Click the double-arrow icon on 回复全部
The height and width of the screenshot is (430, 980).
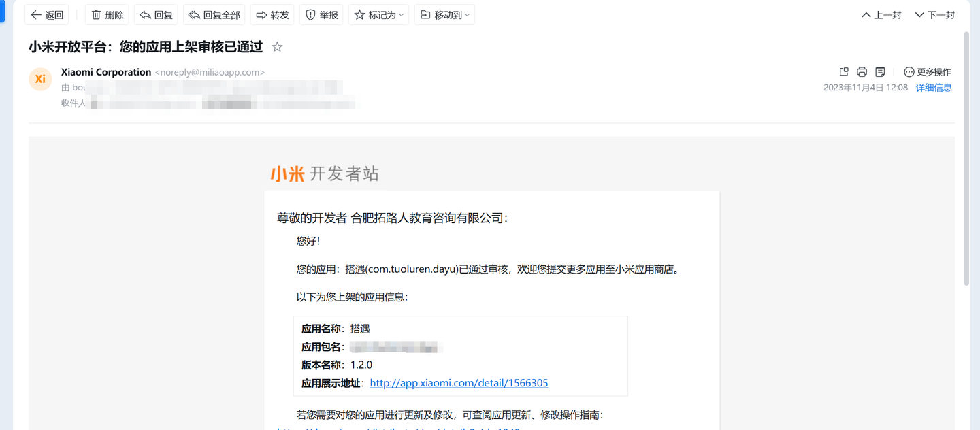click(x=195, y=15)
